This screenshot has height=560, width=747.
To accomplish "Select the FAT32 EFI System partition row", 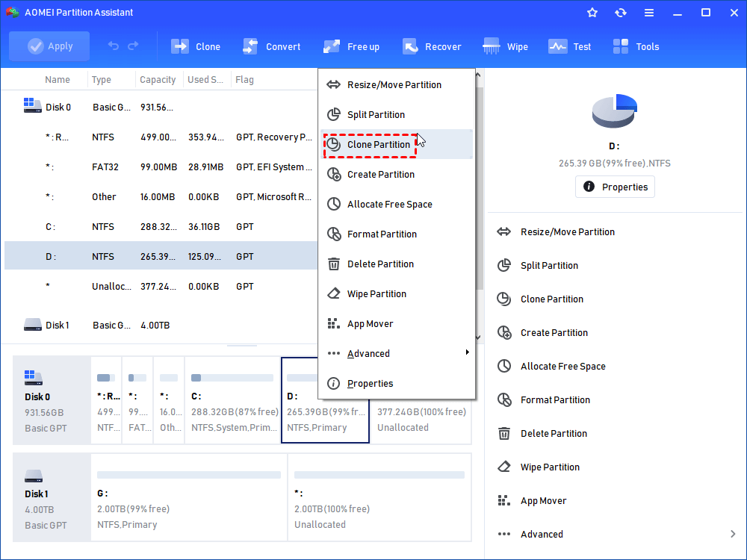I will point(161,167).
